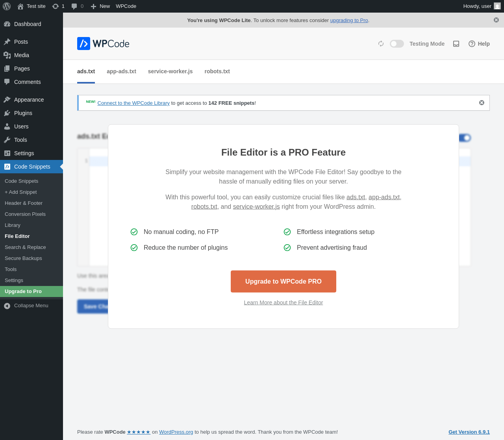This screenshot has width=504, height=440.
Task: Click the WordPress.org footer link
Action: [176, 432]
